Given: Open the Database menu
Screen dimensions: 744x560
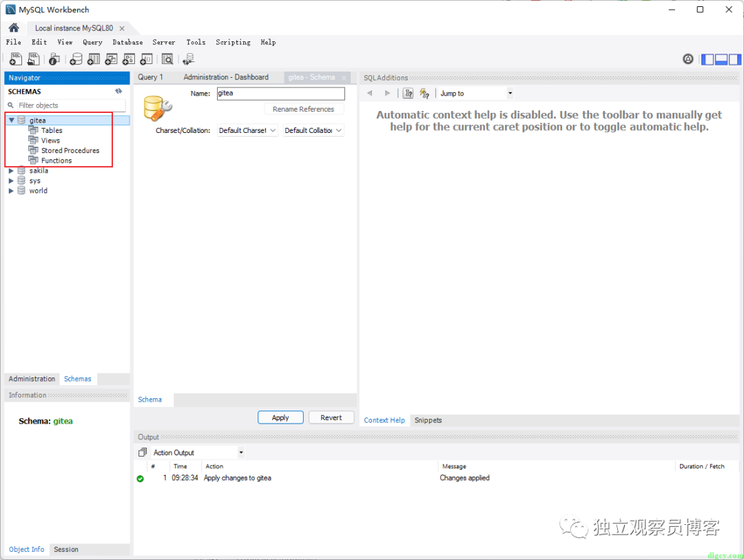Looking at the screenshot, I should pos(127,42).
